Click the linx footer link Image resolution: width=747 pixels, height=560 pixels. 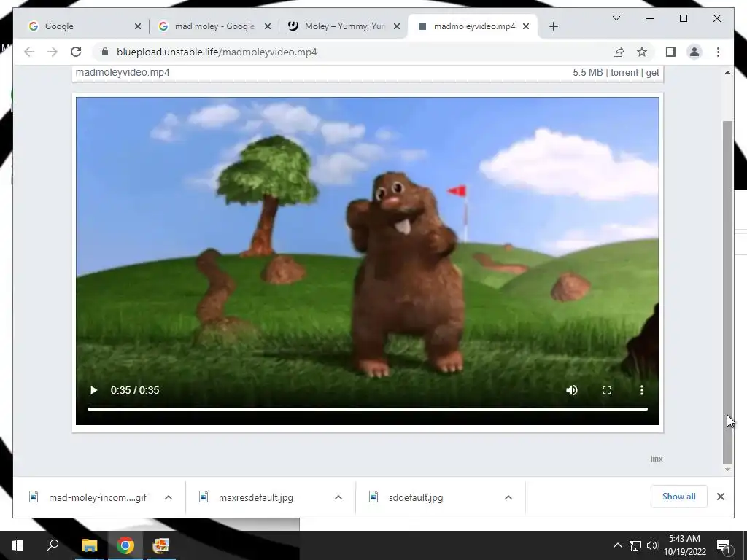pos(657,459)
